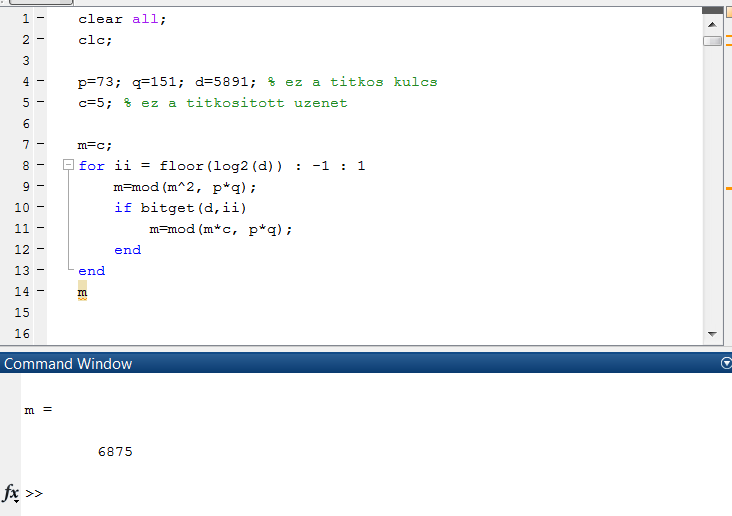
Task: Click the code analyzer status indicator box
Action: tap(729, 14)
